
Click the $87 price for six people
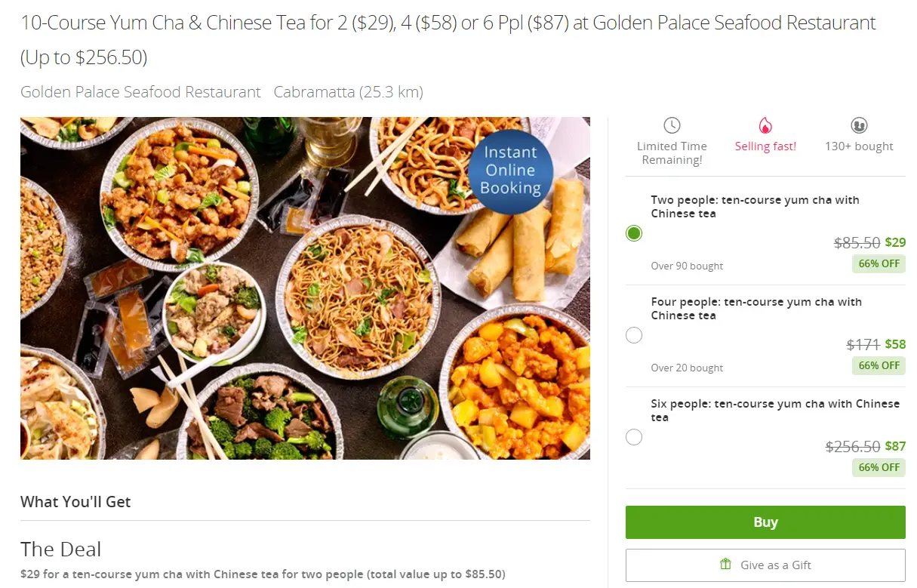(895, 446)
